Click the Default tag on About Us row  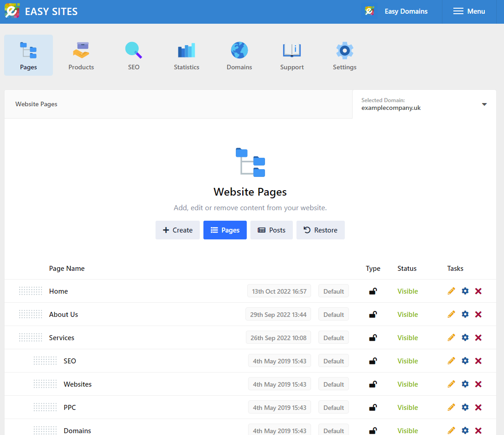333,315
